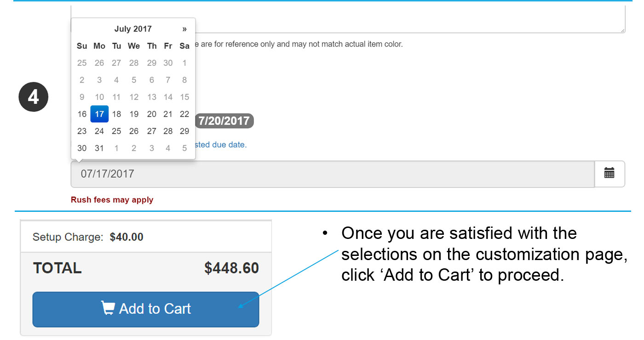Click the blue Add to Cart button
644x340 pixels.
145,309
